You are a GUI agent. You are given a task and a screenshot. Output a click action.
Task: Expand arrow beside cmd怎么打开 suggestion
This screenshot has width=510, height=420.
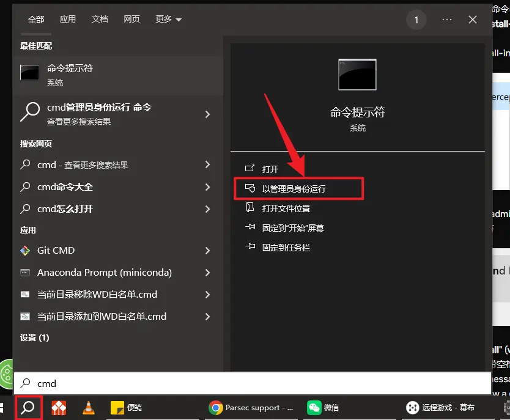pos(208,209)
